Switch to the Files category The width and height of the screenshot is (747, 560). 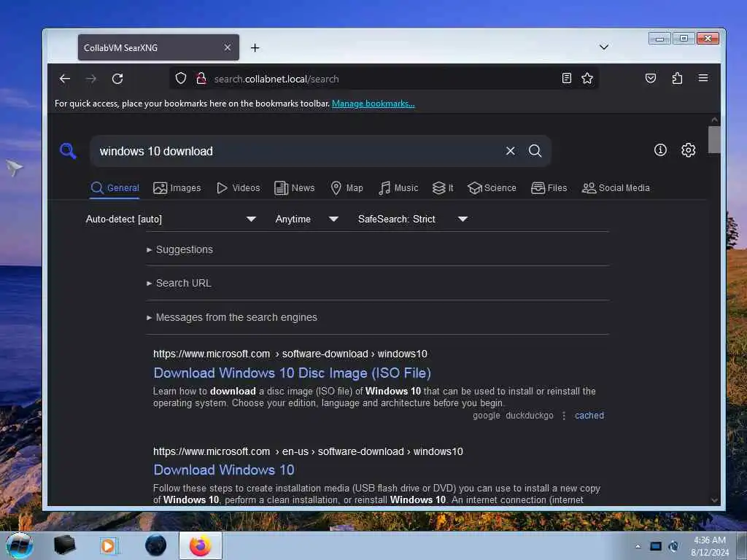(549, 188)
